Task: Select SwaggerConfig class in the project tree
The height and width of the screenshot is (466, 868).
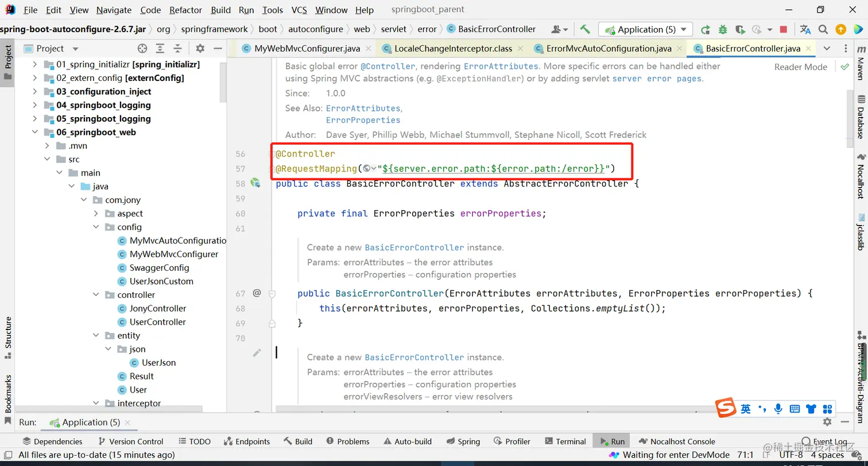Action: (x=159, y=267)
